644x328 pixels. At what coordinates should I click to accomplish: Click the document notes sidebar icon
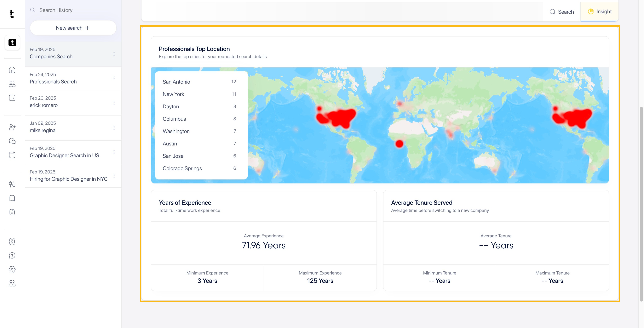(12, 212)
